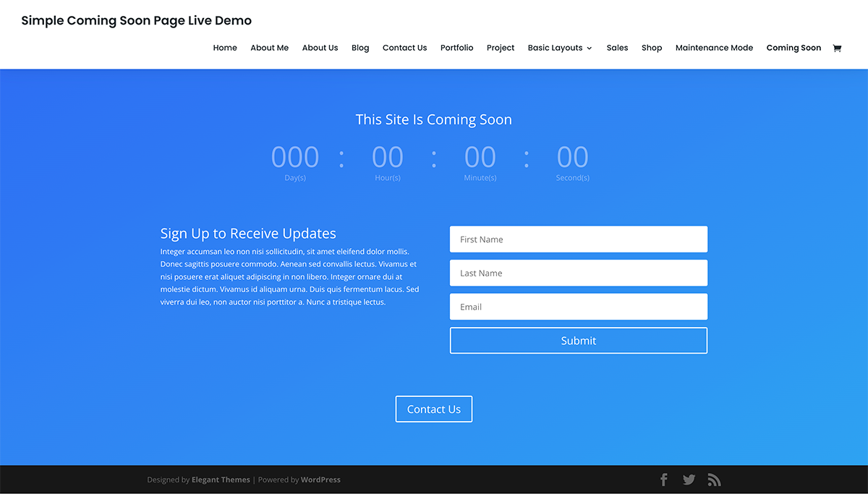Follow the Elegant Themes footer link

click(221, 480)
